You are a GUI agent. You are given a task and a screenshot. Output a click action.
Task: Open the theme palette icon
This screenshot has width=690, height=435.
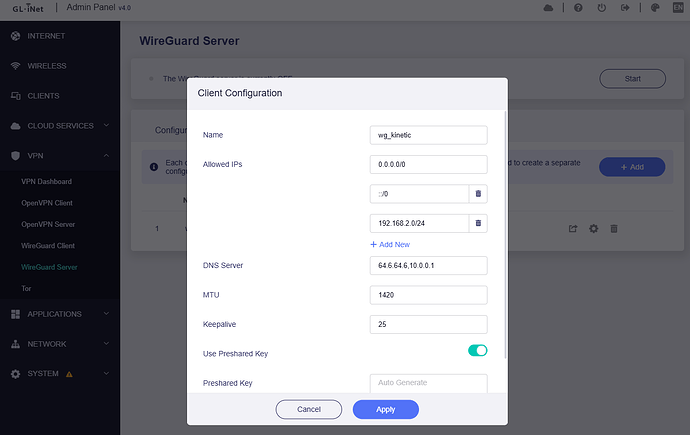(x=654, y=8)
